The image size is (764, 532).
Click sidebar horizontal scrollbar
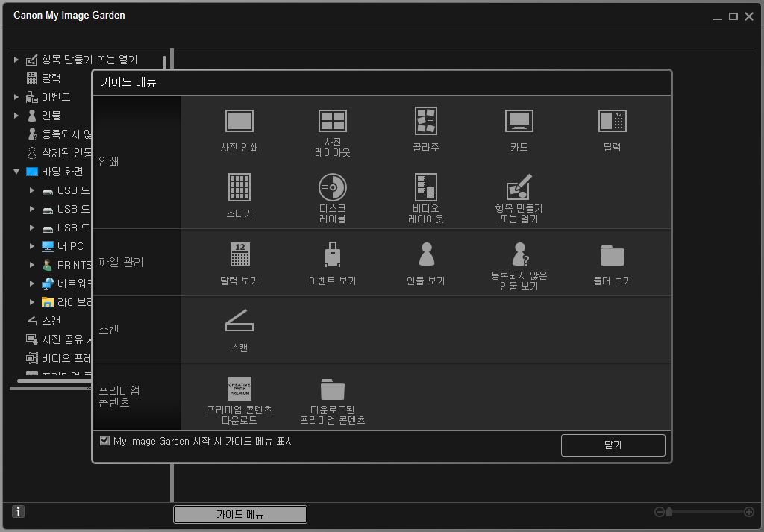pos(54,381)
